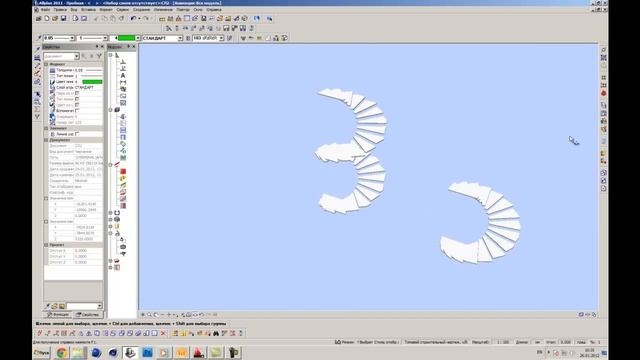640x360 pixels.
Task: Click the first icon of the viewport bottom toolbar
Action: [x=143, y=315]
